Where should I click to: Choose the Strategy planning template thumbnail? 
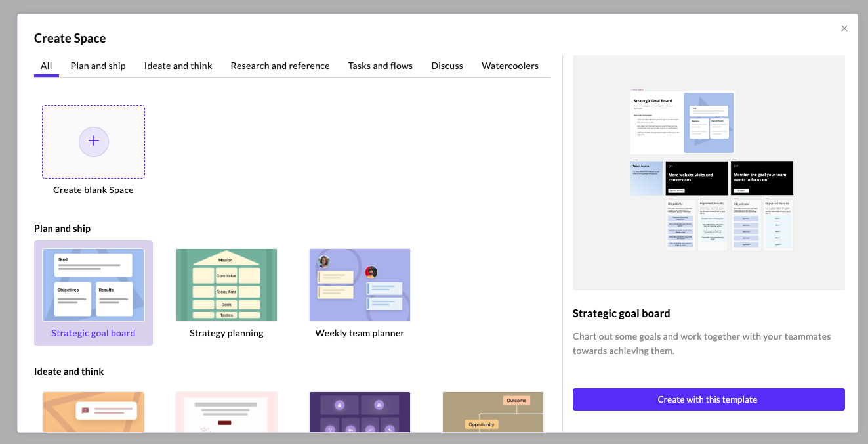[227, 285]
